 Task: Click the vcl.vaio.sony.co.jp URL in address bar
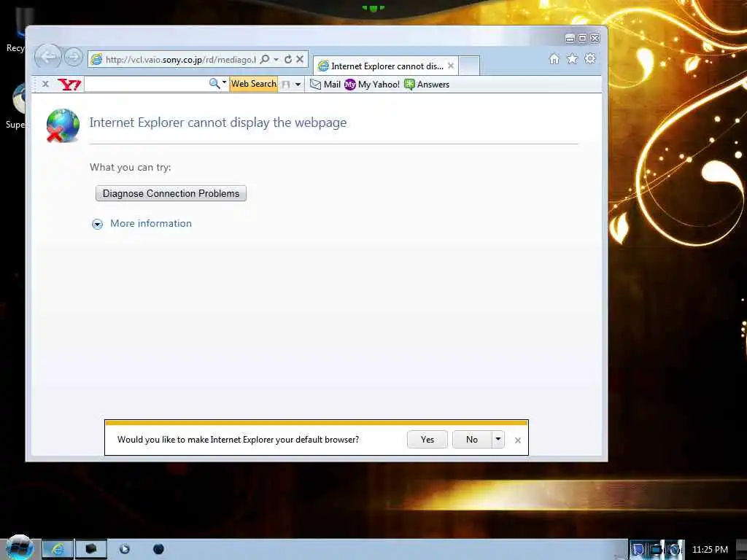(180, 60)
